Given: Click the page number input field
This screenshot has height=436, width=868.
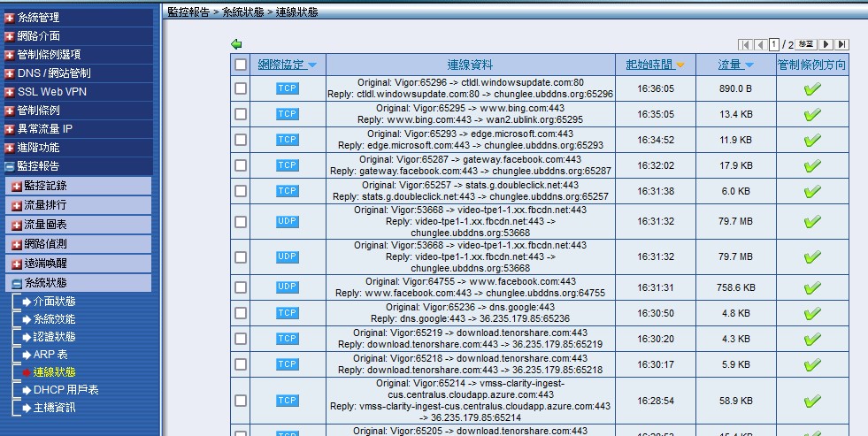Looking at the screenshot, I should pyautogui.click(x=774, y=44).
